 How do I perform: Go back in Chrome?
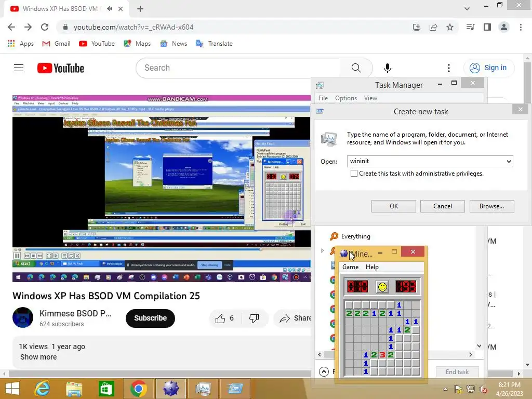pyautogui.click(x=11, y=27)
